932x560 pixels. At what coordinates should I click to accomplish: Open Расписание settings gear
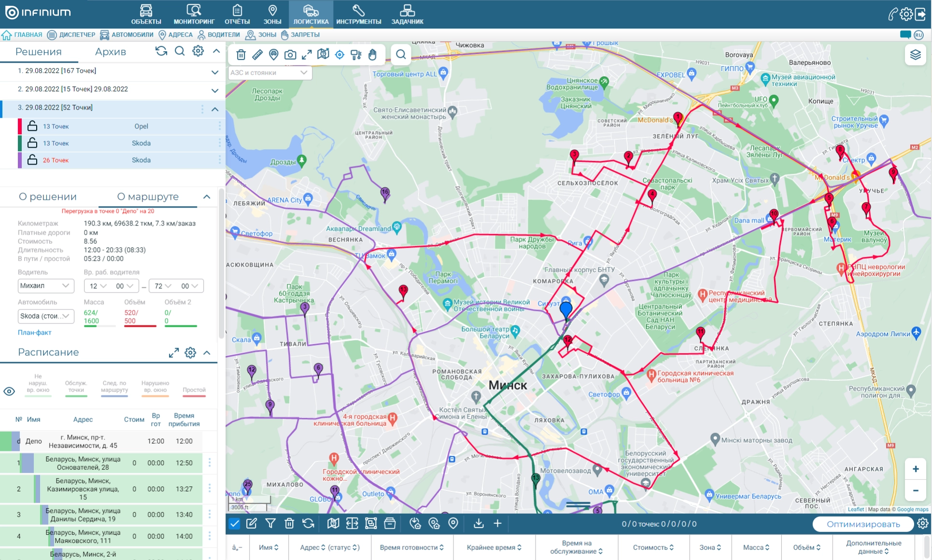coord(190,352)
